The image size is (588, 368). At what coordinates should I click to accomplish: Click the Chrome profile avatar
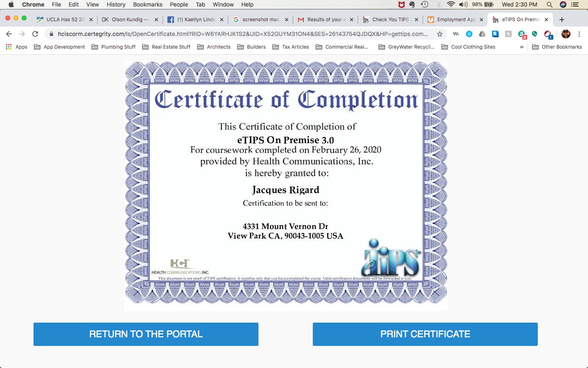566,34
